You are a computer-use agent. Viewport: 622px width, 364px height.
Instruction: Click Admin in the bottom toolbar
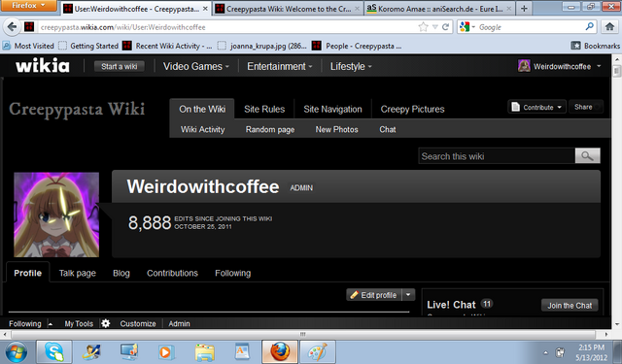tap(179, 323)
